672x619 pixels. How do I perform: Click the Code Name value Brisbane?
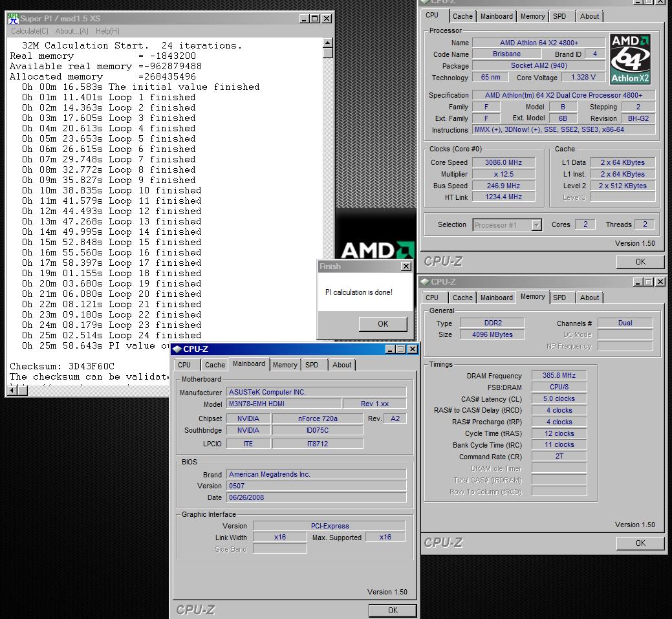click(x=506, y=54)
